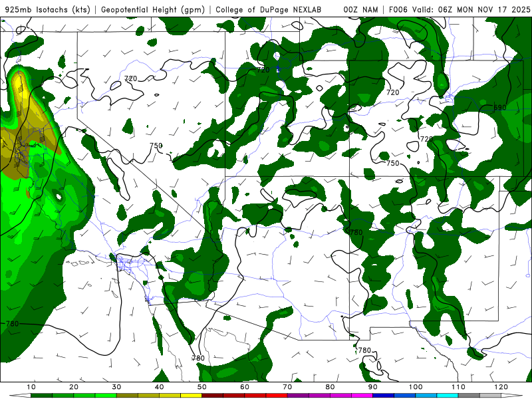Select the bright red legend swatch
Image resolution: width=532 pixels, height=399 pixels.
277,396
